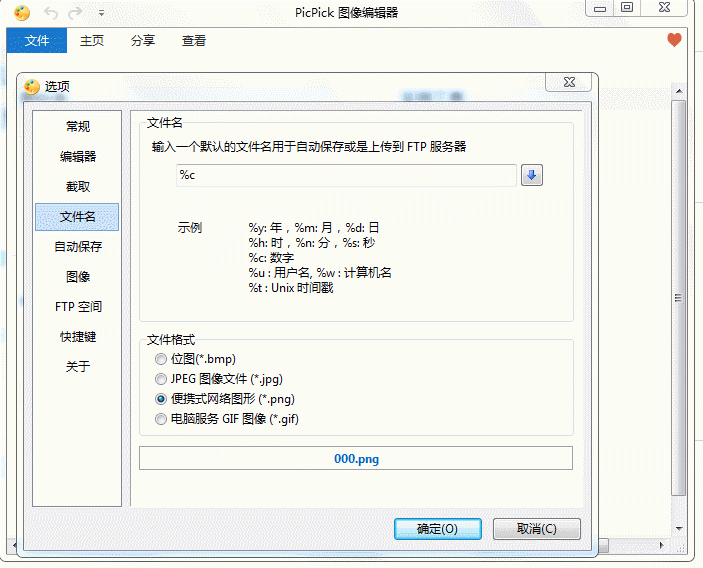Click the undo arrow in quick access bar
Screen dimensions: 703x568
tap(51, 13)
